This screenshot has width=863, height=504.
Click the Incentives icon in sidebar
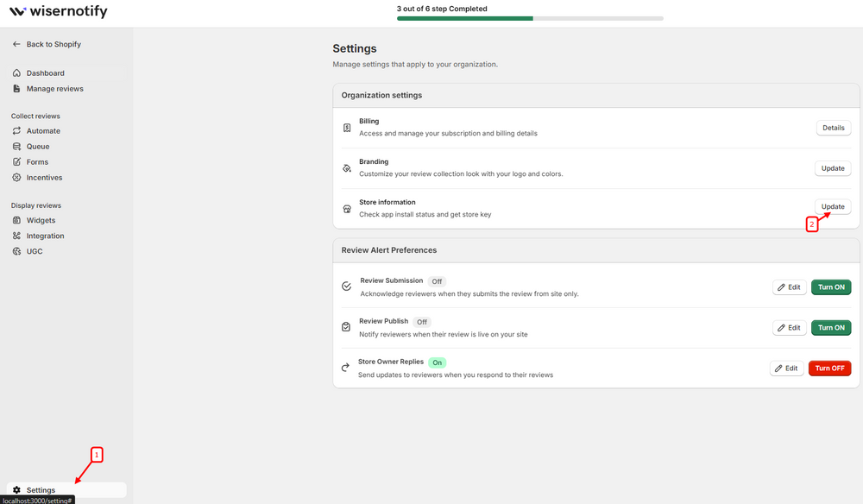coord(16,178)
